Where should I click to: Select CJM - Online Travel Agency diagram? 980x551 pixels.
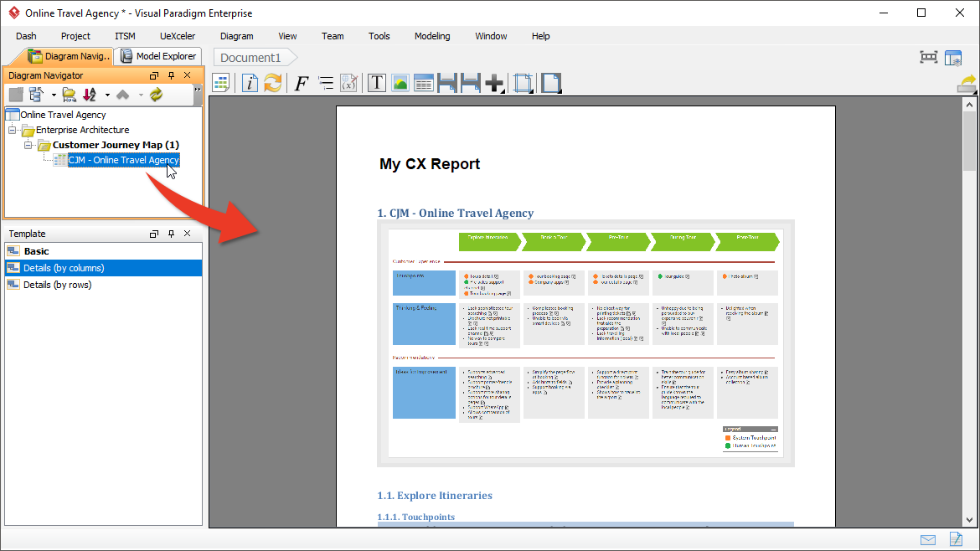[x=124, y=160]
